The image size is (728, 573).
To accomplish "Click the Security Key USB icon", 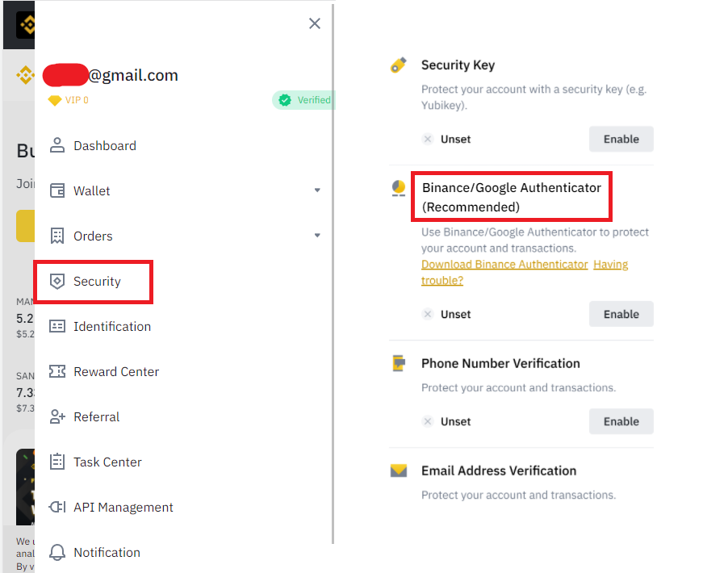I will pos(399,65).
